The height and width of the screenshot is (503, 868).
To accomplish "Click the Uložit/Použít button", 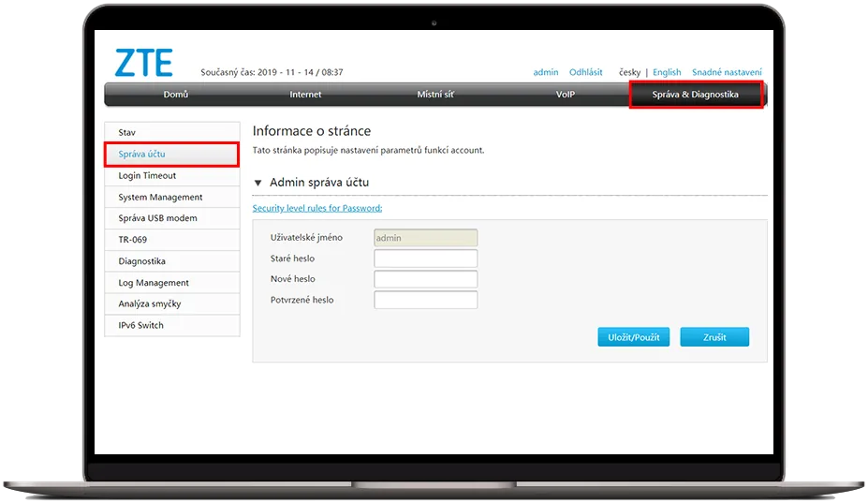I will pos(633,337).
